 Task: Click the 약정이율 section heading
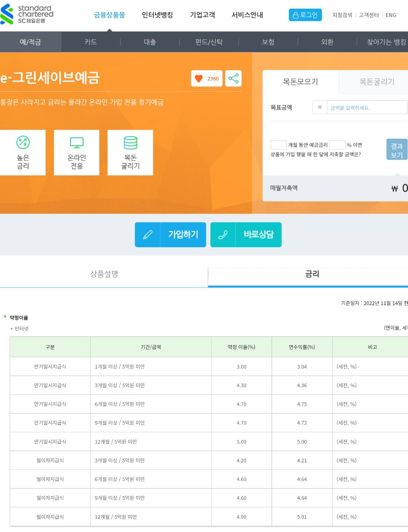coord(19,318)
